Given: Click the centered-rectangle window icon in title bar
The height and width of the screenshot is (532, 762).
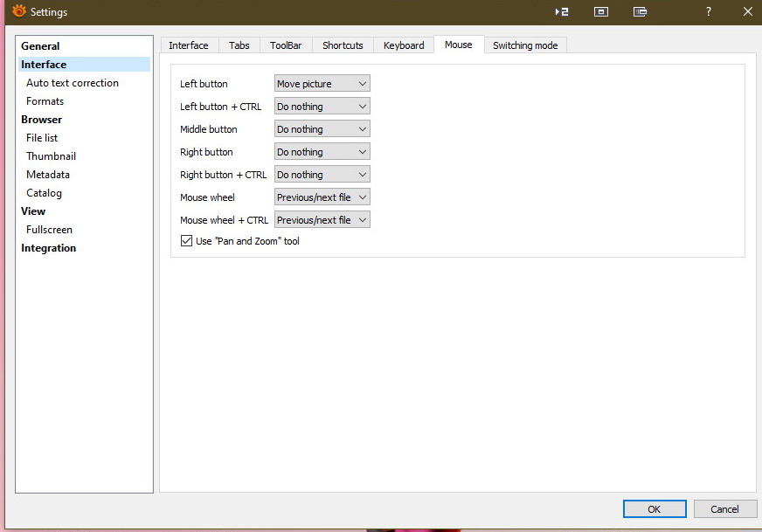Looking at the screenshot, I should pos(600,12).
